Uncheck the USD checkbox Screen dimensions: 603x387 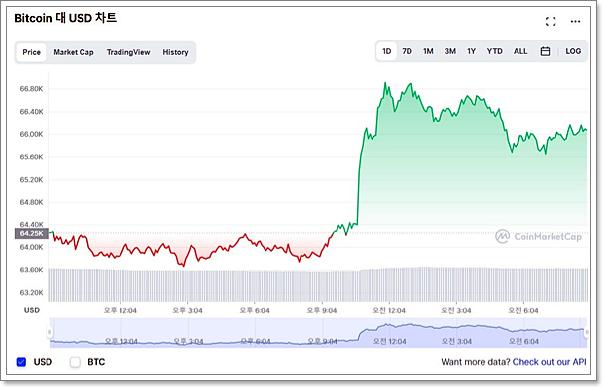coord(22,362)
